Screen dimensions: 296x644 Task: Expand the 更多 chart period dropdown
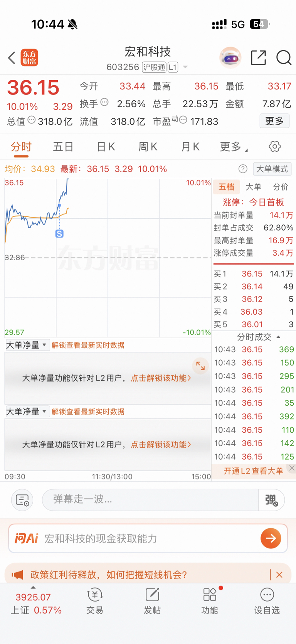[x=234, y=147]
